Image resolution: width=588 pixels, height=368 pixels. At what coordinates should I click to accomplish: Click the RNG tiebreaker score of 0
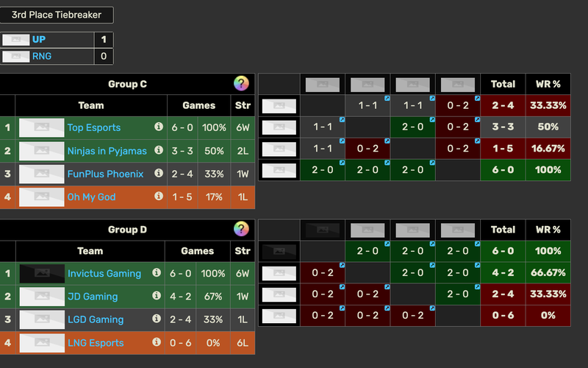pyautogui.click(x=104, y=57)
